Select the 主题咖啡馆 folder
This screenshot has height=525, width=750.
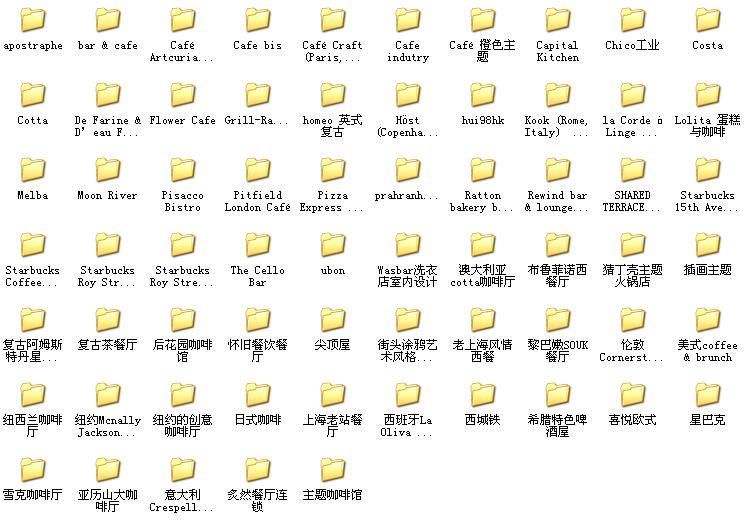point(333,470)
